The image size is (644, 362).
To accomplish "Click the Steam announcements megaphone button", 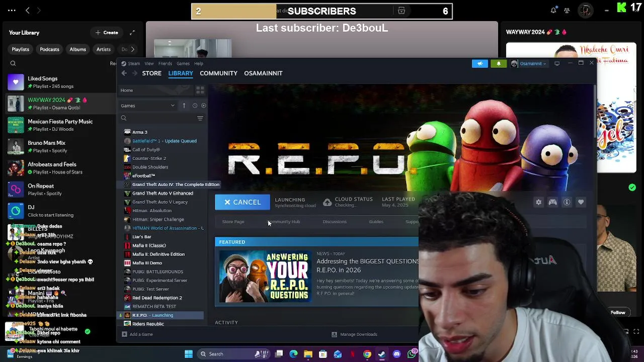I will click(480, 63).
